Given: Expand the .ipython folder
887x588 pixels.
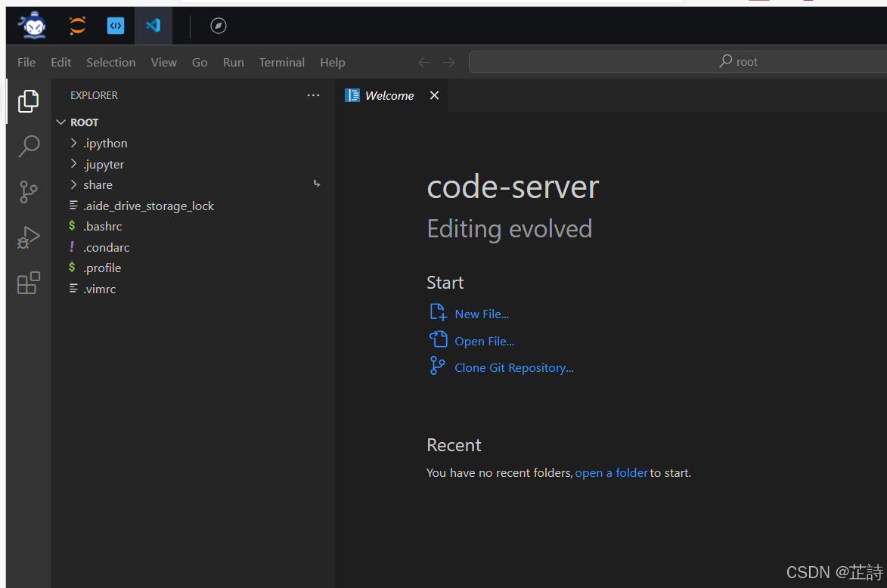Looking at the screenshot, I should click(x=73, y=143).
